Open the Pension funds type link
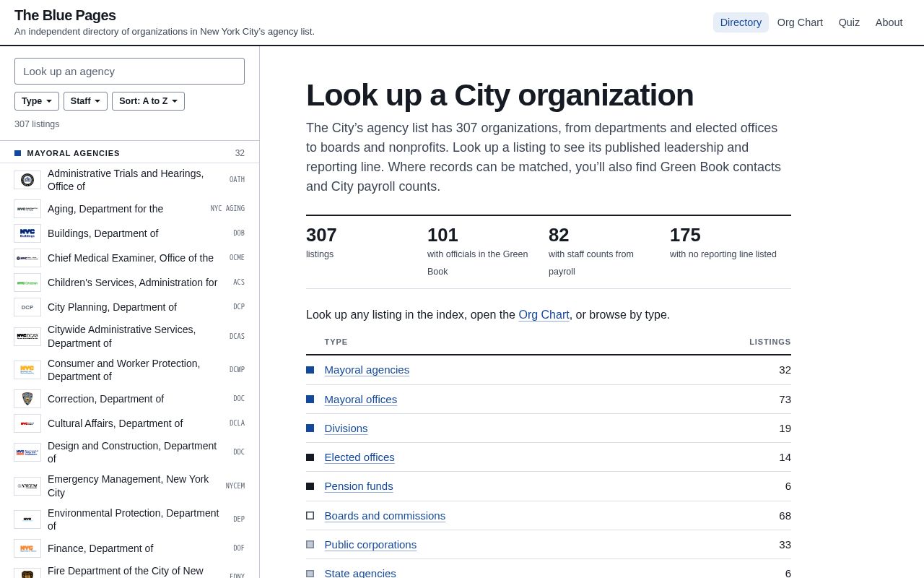Viewport: 924px width, 578px height. (x=359, y=486)
